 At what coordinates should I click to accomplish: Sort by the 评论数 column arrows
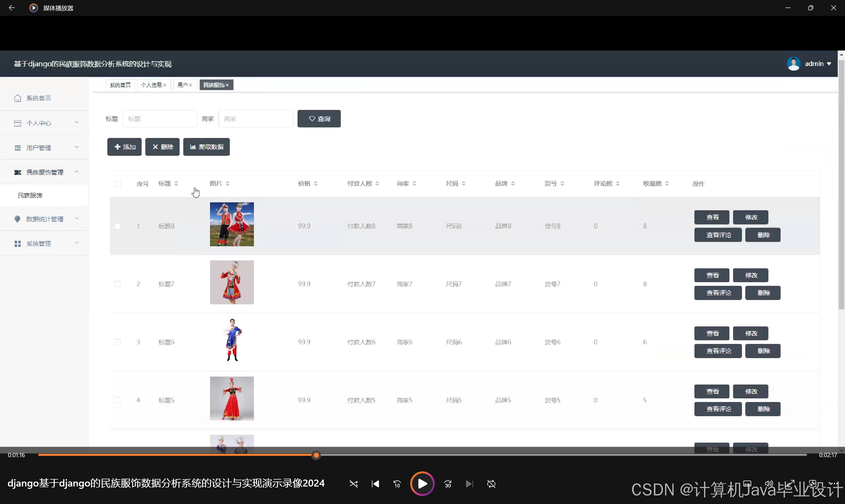[x=618, y=184]
